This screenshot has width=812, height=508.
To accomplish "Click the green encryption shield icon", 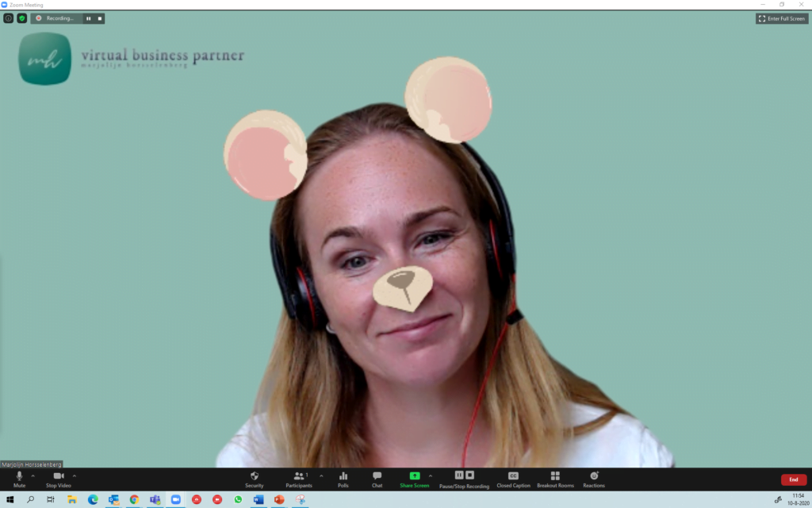I will (x=21, y=18).
